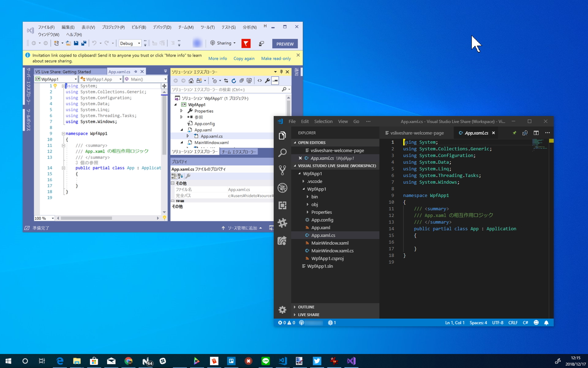Launch Microsoft Edge from the taskbar
588x368 pixels.
click(60, 361)
